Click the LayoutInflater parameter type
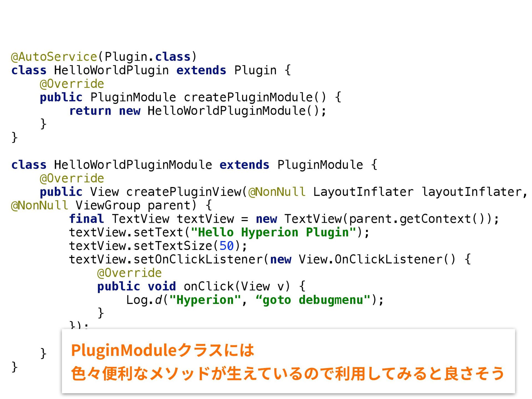532x399 pixels. (x=363, y=192)
